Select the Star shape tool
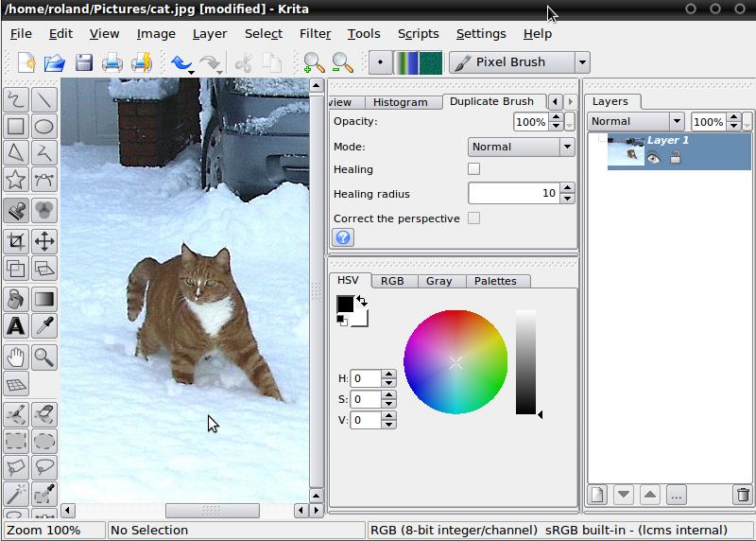756x541 pixels. coord(16,180)
